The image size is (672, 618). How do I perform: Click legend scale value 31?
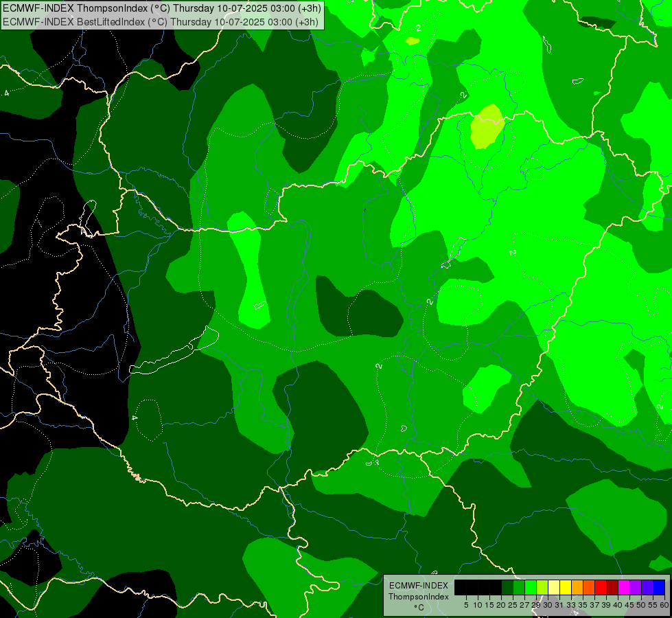point(559,605)
